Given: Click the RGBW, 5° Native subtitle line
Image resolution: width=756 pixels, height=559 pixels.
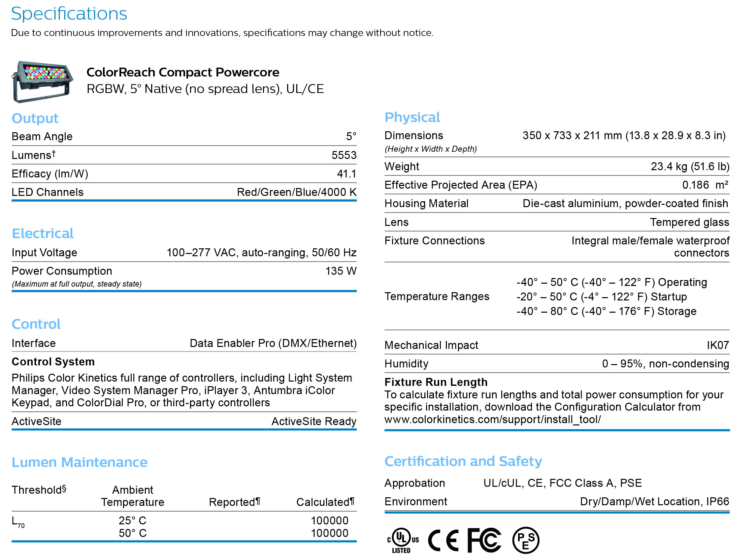Looking at the screenshot, I should click(205, 89).
